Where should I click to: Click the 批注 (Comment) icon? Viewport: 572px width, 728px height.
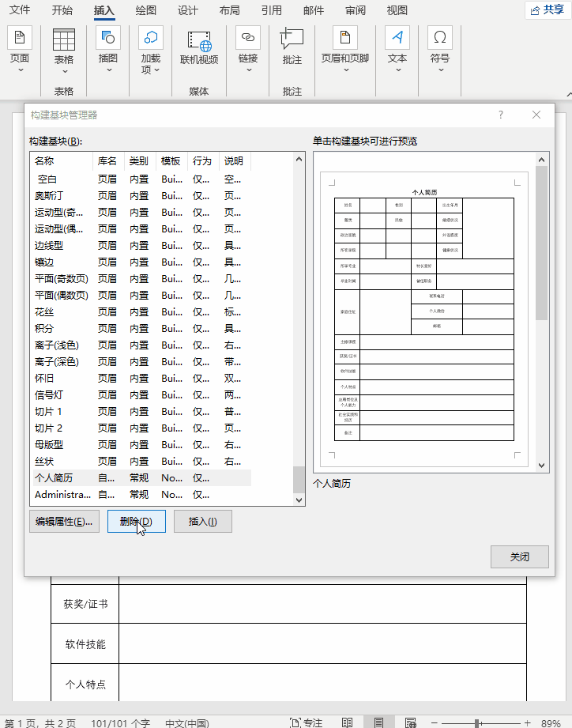292,39
